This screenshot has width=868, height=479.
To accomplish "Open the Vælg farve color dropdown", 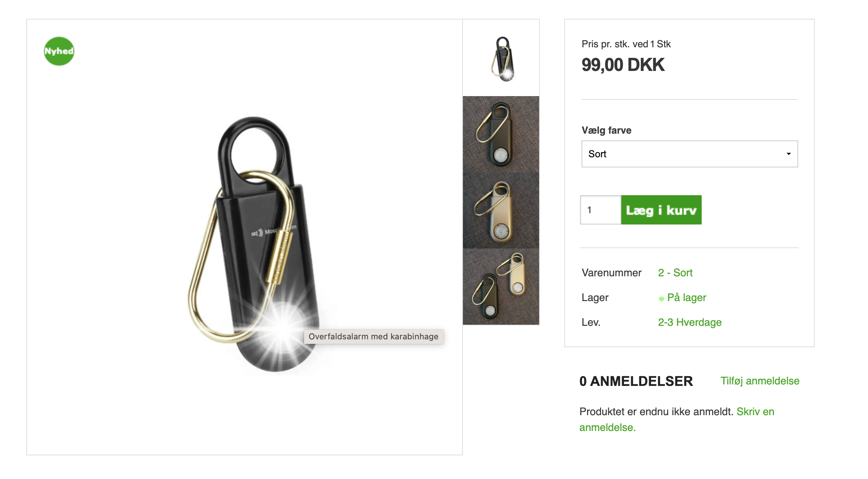I will pyautogui.click(x=690, y=154).
